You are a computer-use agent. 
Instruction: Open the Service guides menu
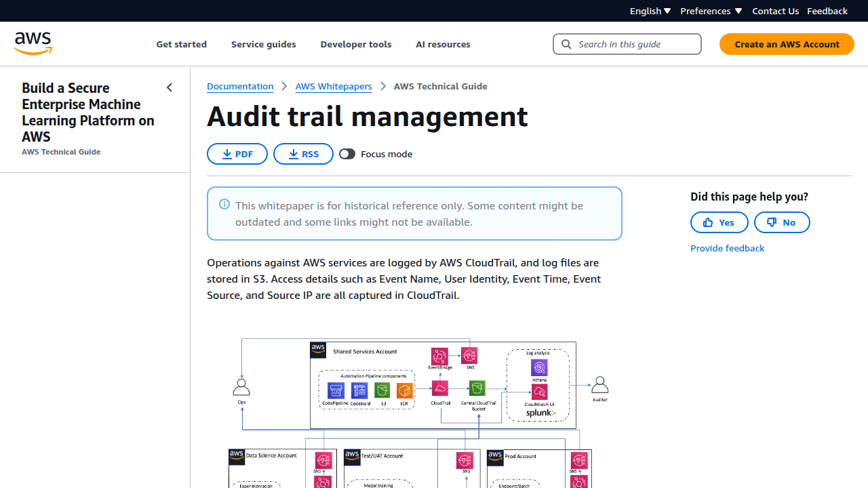pos(264,44)
